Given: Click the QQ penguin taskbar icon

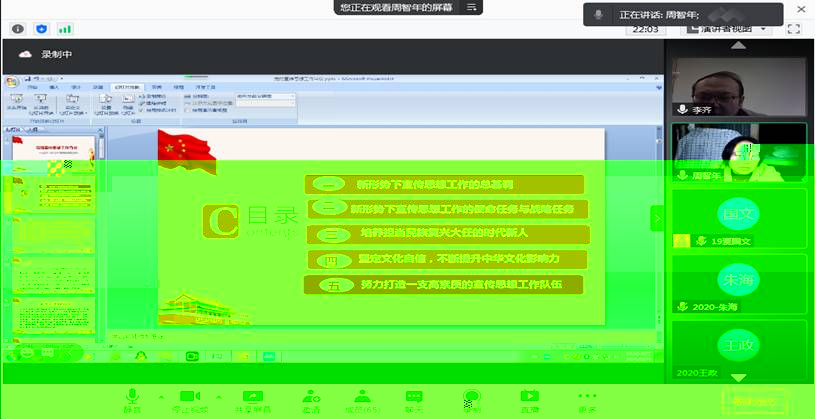Looking at the screenshot, I should 139,356.
